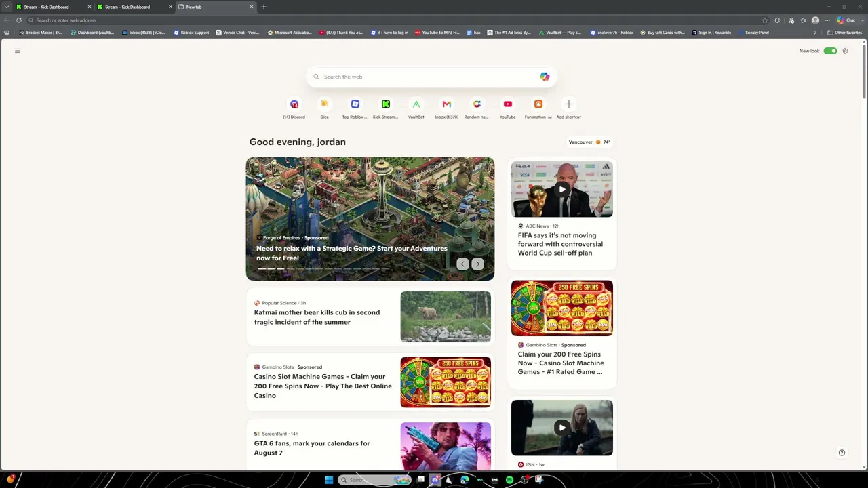Go to next carousel slide
Screen dimensions: 868x488
(477, 264)
